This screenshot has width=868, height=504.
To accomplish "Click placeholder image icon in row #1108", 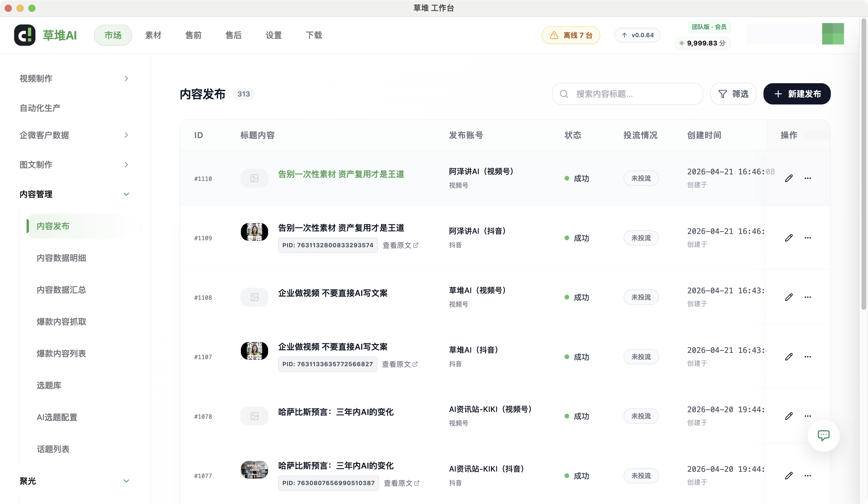I will [254, 297].
